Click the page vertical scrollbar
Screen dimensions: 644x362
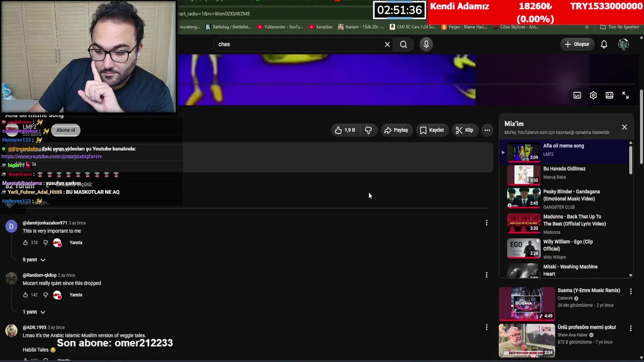641,127
